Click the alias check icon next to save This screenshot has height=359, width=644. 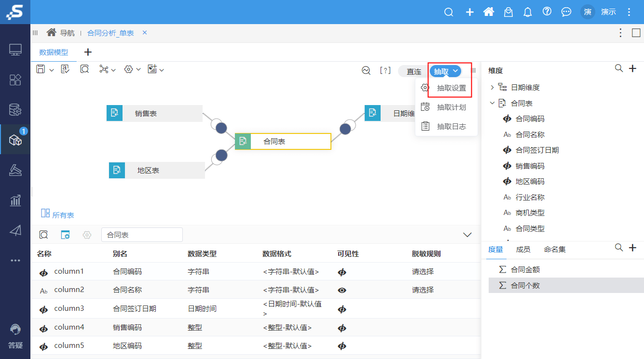65,69
